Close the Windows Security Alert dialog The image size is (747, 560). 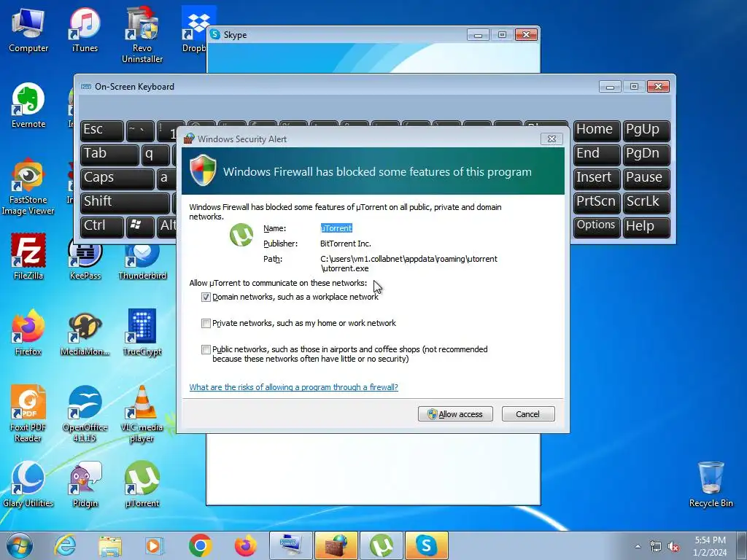(x=551, y=139)
